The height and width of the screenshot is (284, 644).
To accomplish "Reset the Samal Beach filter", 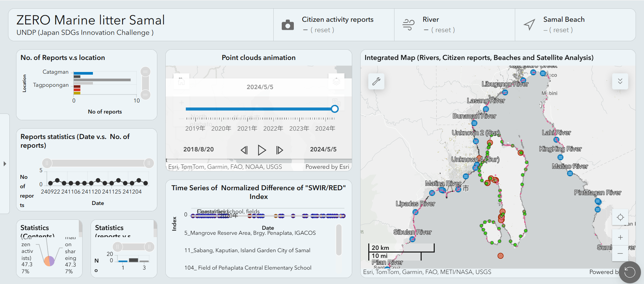I will coord(561,30).
